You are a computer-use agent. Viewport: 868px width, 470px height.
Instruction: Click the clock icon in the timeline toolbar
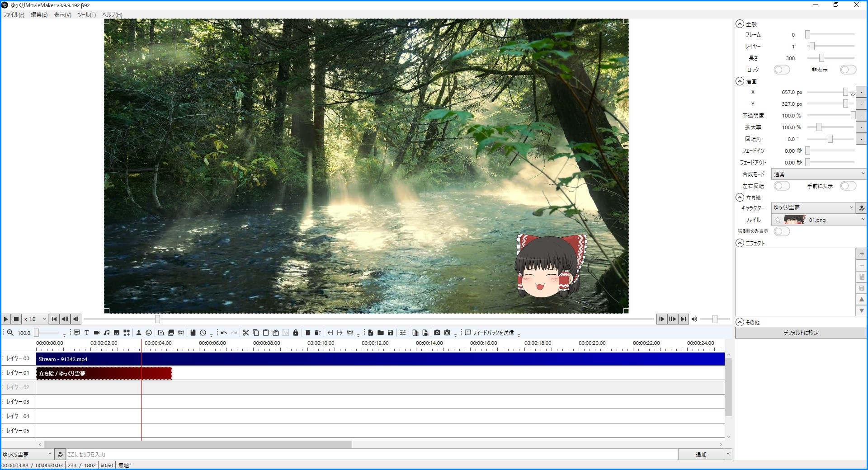click(203, 333)
